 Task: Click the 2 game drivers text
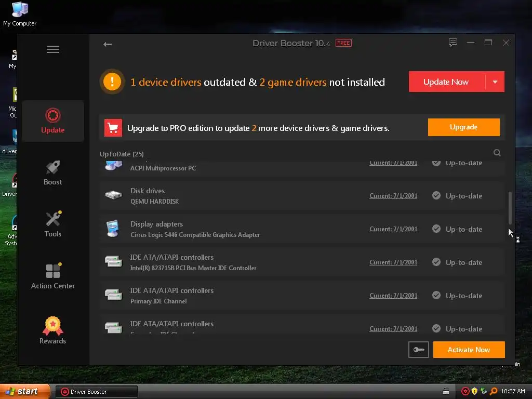point(293,82)
